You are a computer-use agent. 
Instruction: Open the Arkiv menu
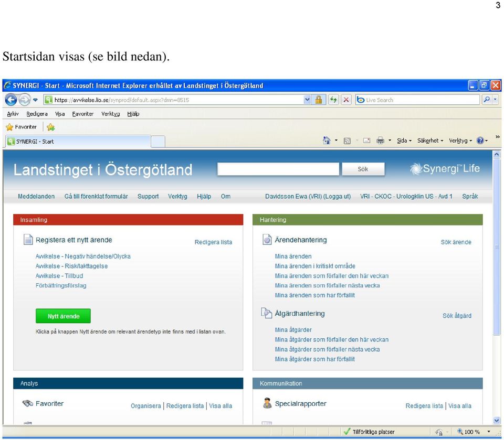click(x=13, y=114)
